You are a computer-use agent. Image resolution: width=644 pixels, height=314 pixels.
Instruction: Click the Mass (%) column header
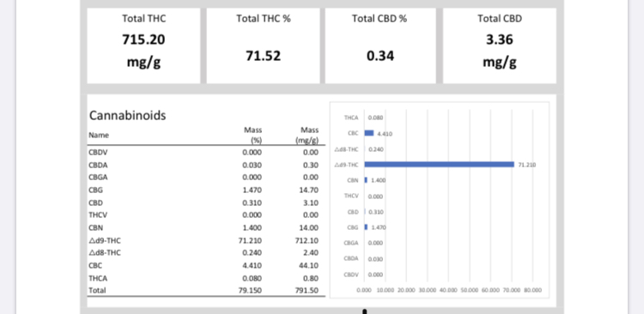pyautogui.click(x=253, y=135)
